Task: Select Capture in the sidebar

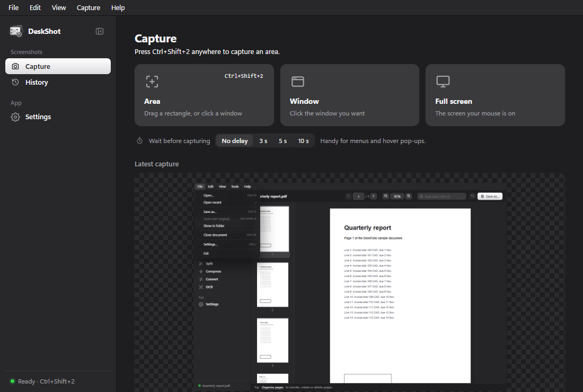Action: pyautogui.click(x=58, y=66)
